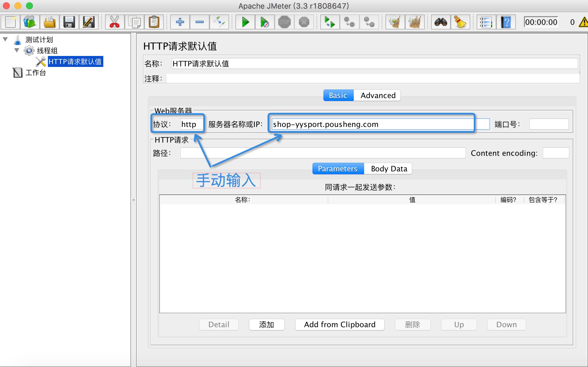588x367 pixels.
Task: Click the Add element toolbar icon
Action: pyautogui.click(x=179, y=23)
